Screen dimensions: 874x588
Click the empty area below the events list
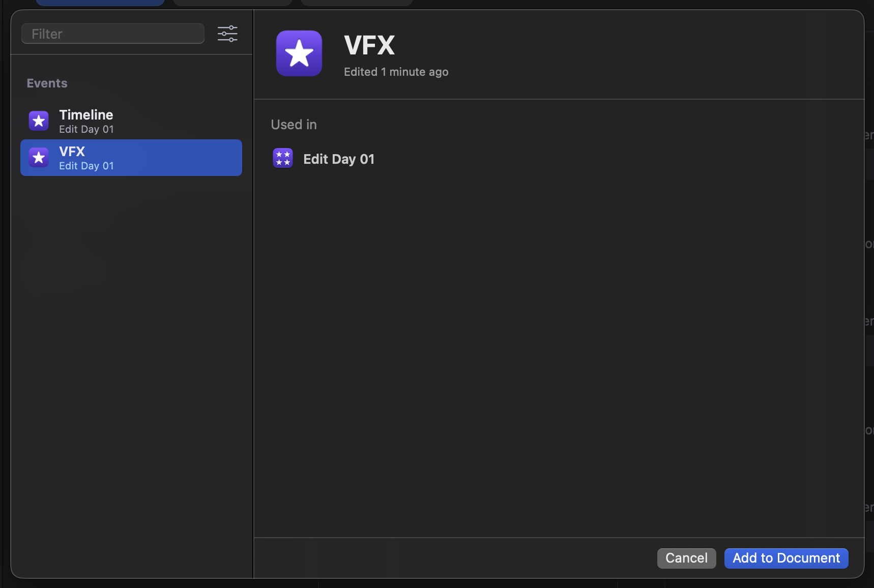click(x=131, y=356)
